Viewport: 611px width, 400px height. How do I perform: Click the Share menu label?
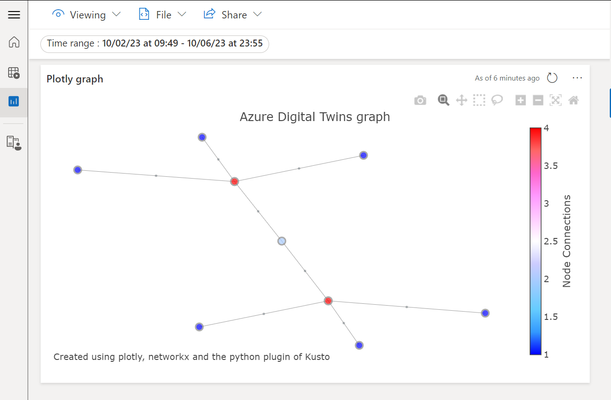[234, 15]
